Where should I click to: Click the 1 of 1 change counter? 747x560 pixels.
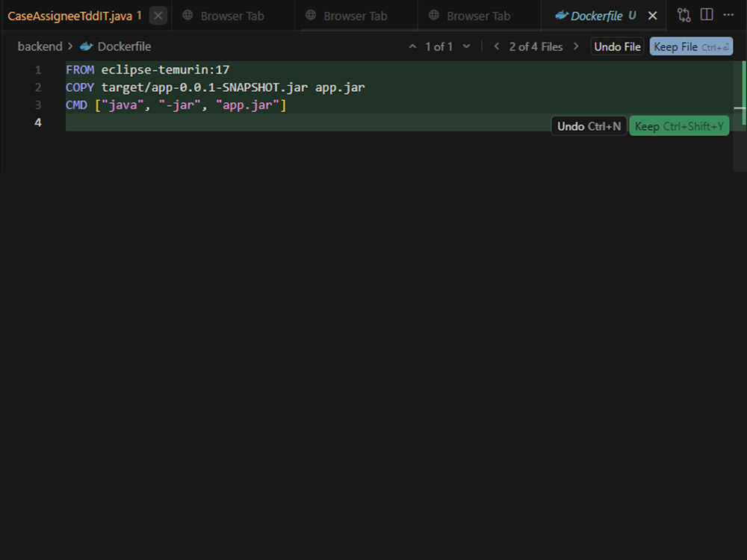[438, 46]
